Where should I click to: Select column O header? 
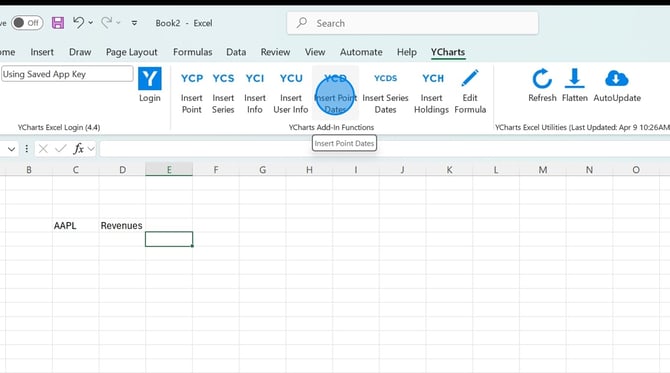636,170
